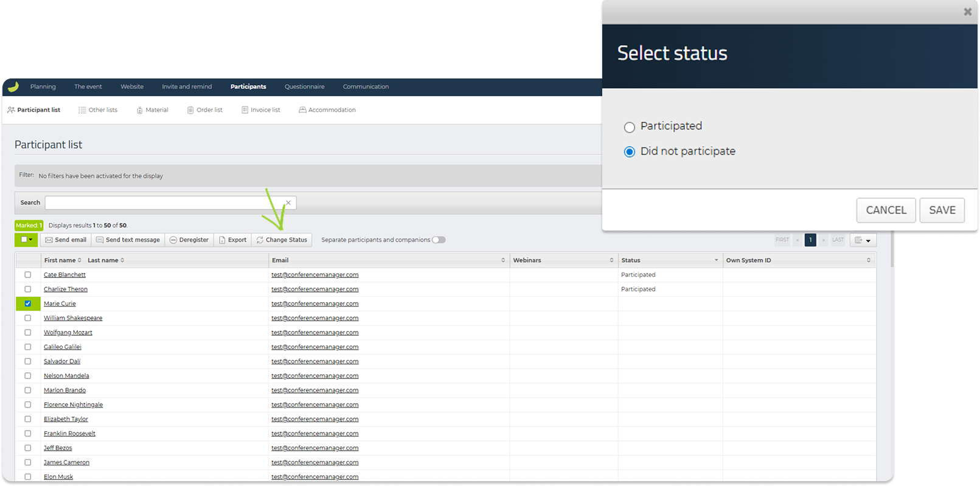
Task: Click James Cameron email link
Action: coord(315,462)
